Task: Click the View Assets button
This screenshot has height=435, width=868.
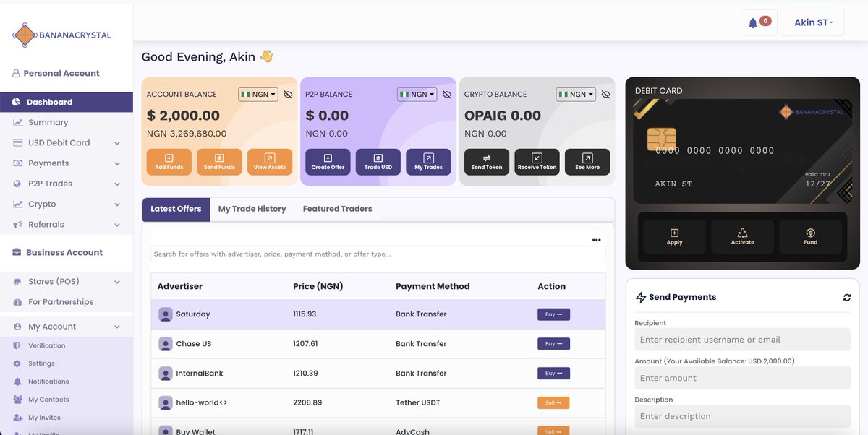Action: (270, 162)
